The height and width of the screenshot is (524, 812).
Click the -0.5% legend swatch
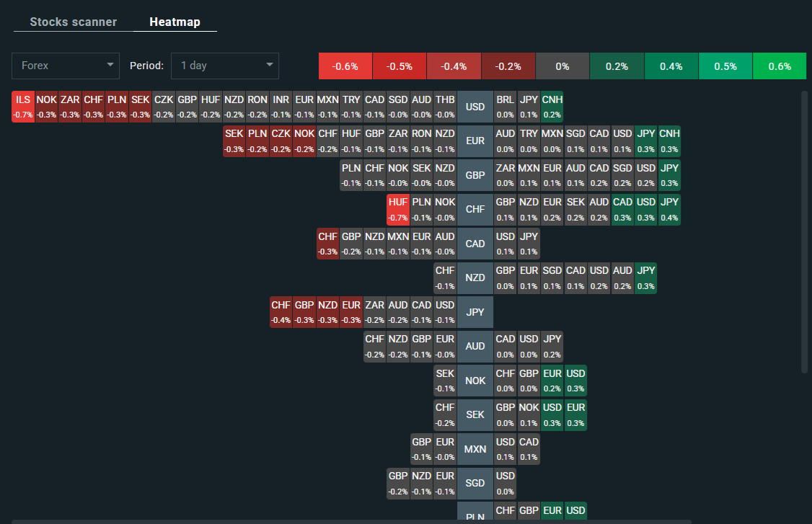pyautogui.click(x=400, y=66)
